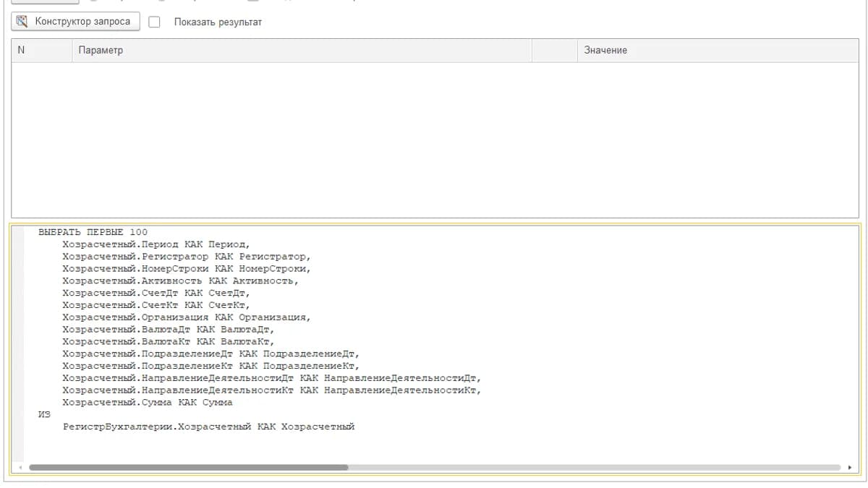Screen dimensions: 868x488
Task: Click the line РегистрБухгалтерии.Хозрасчетный КАК Хозрасчетный
Action: (x=208, y=427)
